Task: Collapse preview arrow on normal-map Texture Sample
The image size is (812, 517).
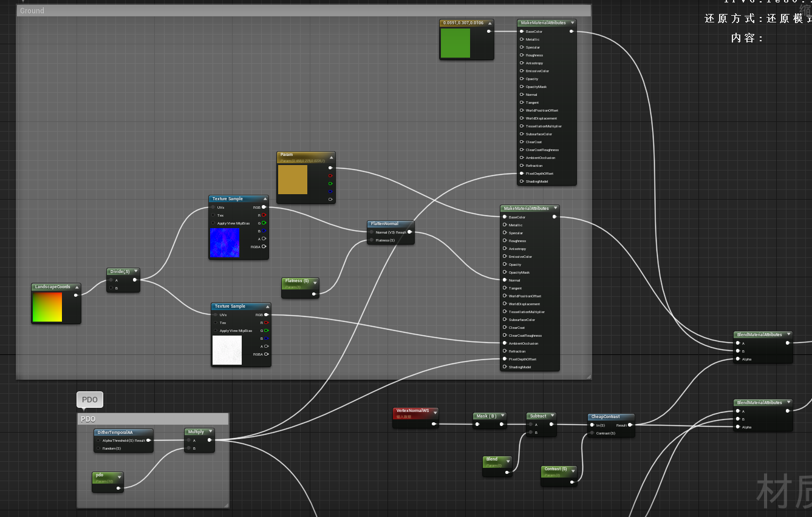Action: pyautogui.click(x=264, y=199)
